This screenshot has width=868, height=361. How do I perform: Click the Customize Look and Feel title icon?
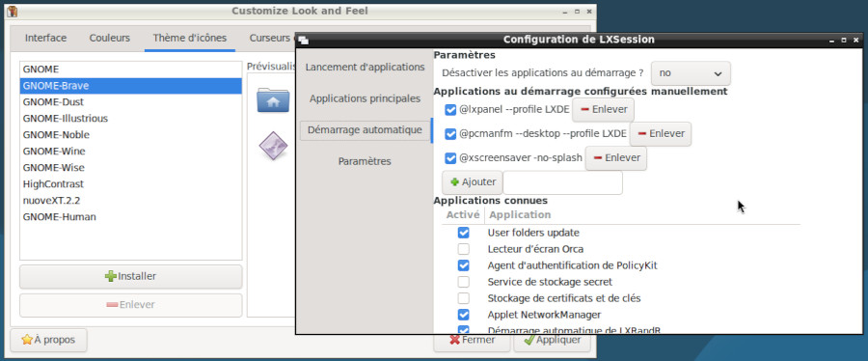[x=12, y=11]
